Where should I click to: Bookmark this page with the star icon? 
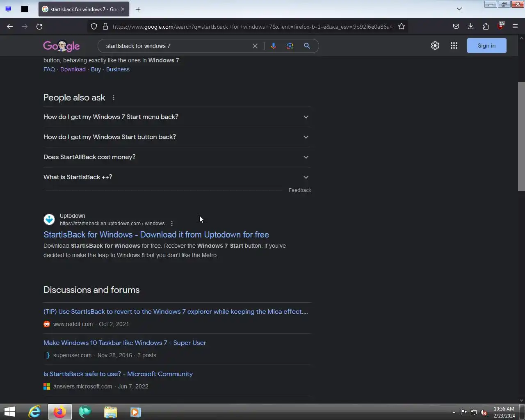click(402, 27)
